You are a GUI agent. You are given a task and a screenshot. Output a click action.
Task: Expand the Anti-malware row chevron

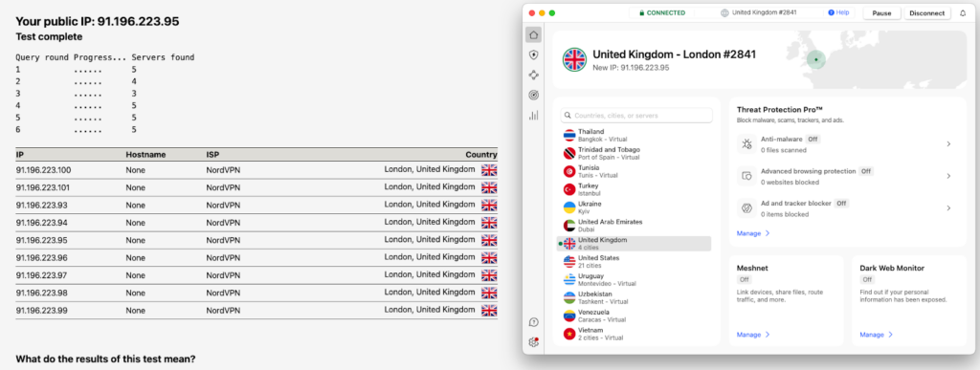pos(948,144)
